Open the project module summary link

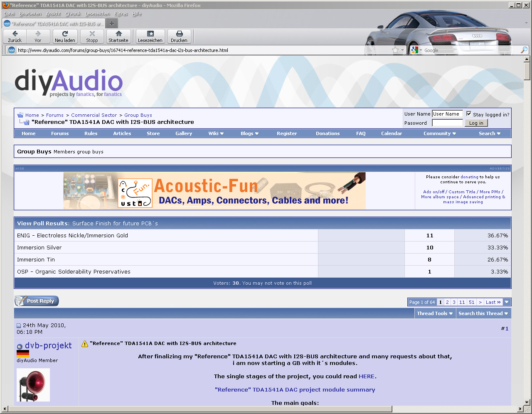pos(295,389)
